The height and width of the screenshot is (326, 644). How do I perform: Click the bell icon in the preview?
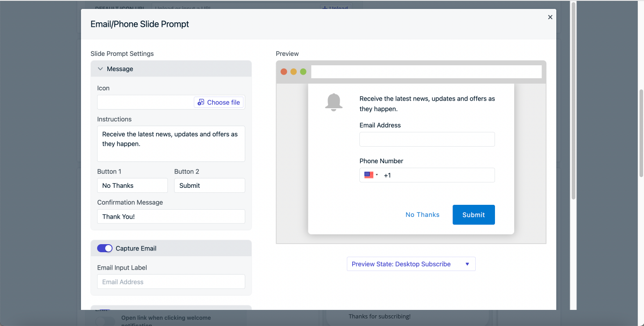click(x=333, y=102)
